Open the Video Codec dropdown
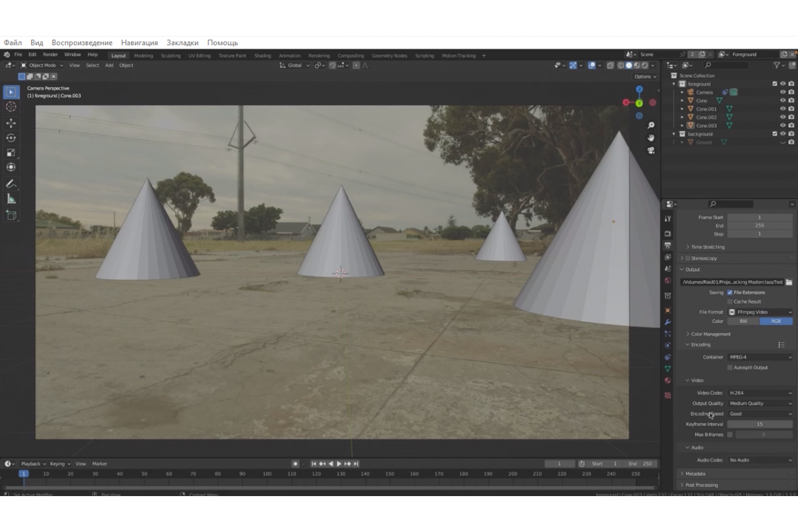The height and width of the screenshot is (532, 798). tap(760, 392)
